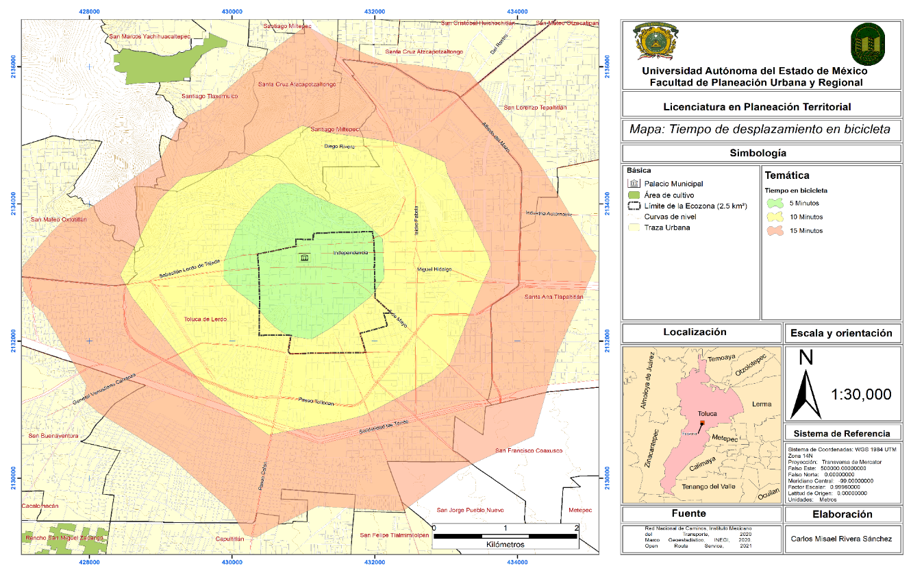Select the 15 Minutos salmon legend swatch
Image resolution: width=924 pixels, height=575 pixels.
click(774, 231)
